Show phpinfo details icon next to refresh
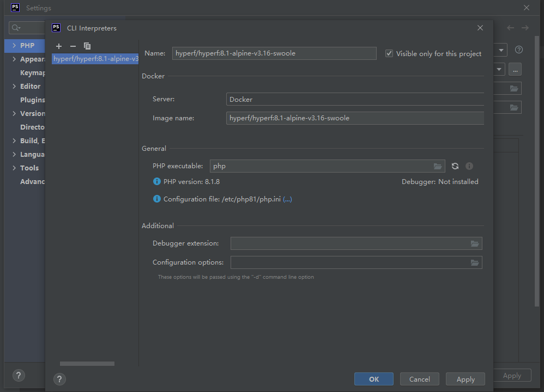The width and height of the screenshot is (544, 392). 469,167
